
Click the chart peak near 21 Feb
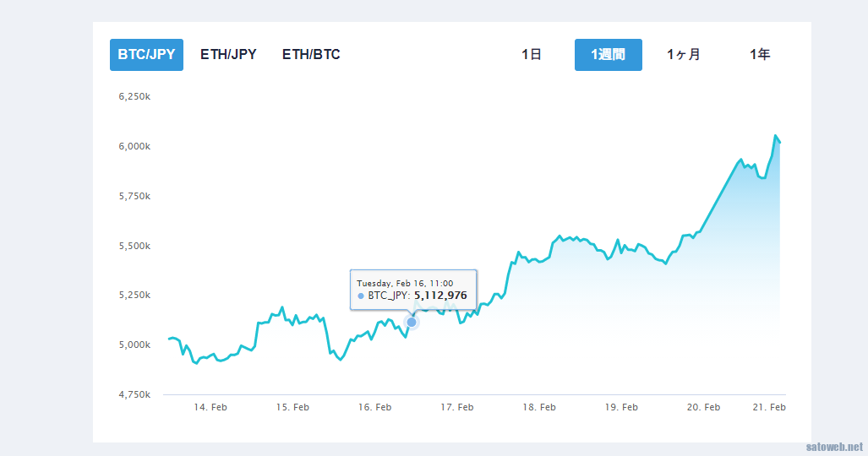click(776, 136)
